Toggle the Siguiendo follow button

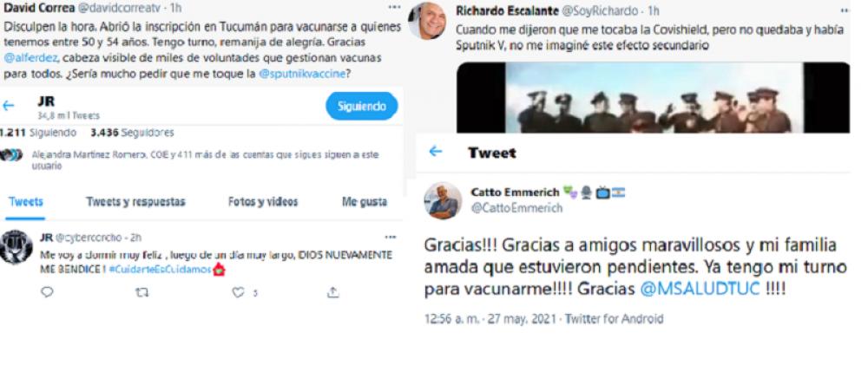click(x=361, y=106)
